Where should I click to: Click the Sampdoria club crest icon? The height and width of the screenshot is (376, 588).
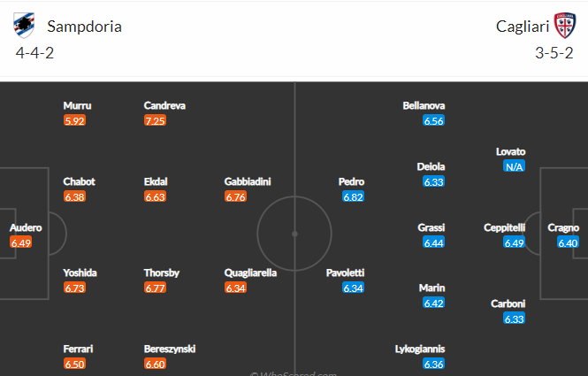click(24, 25)
